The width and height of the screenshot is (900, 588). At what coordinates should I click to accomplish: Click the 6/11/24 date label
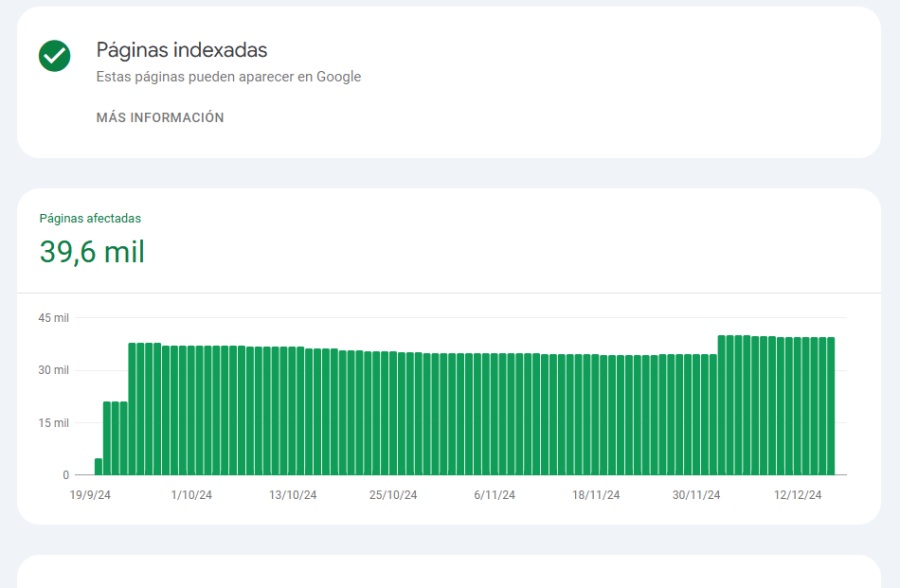(494, 495)
